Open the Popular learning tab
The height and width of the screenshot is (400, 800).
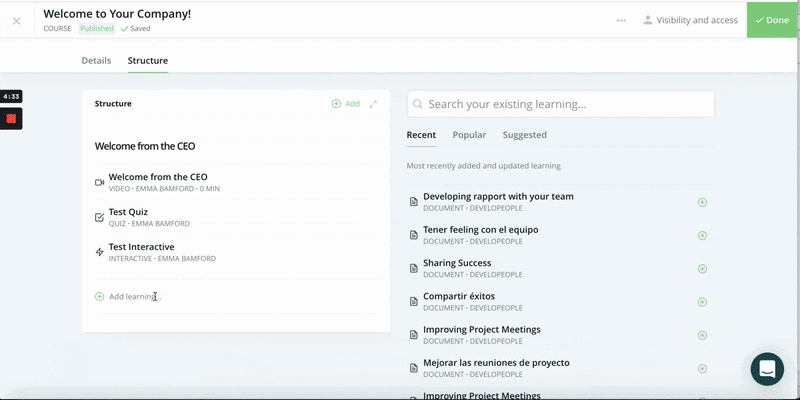point(469,135)
